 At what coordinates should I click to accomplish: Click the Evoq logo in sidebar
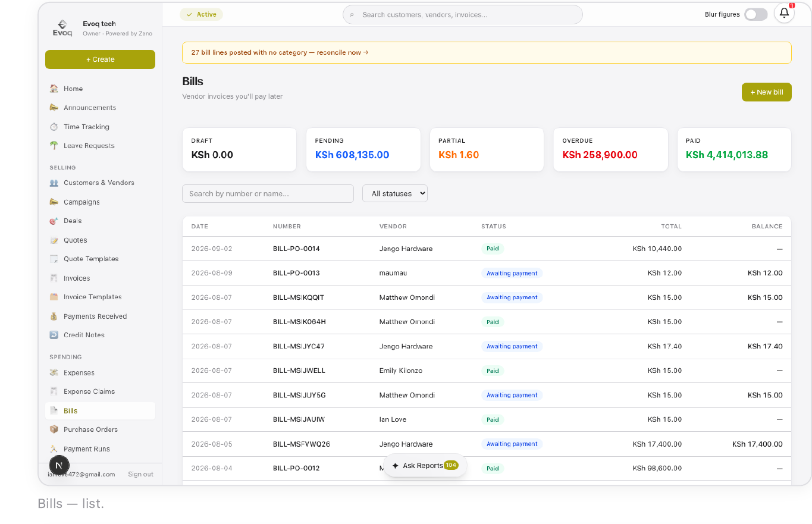coord(62,28)
